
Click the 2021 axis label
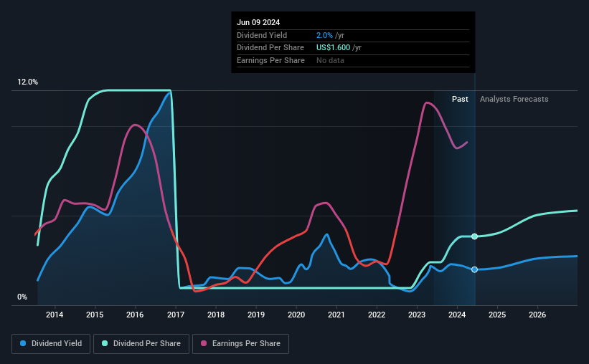[x=336, y=315]
